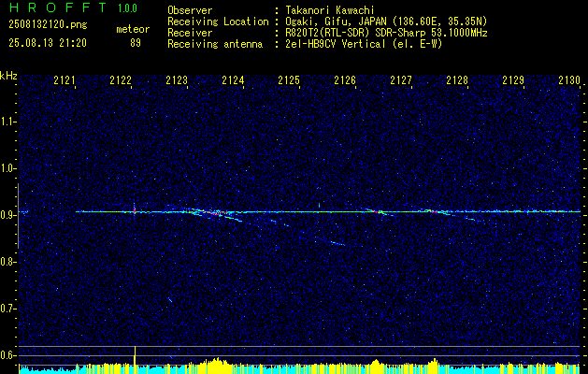
Task: Click the Receiving antenna label
Action: coord(215,44)
